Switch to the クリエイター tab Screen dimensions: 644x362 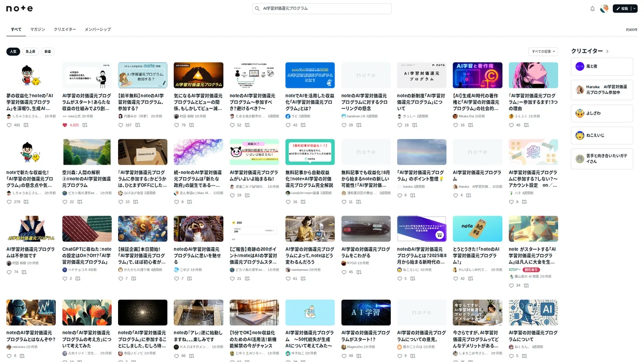65,29
